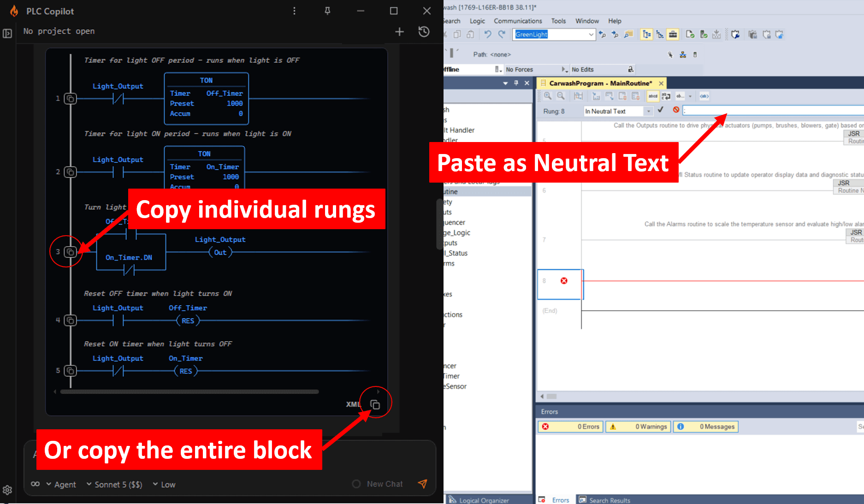Verify the routine

click(690, 34)
